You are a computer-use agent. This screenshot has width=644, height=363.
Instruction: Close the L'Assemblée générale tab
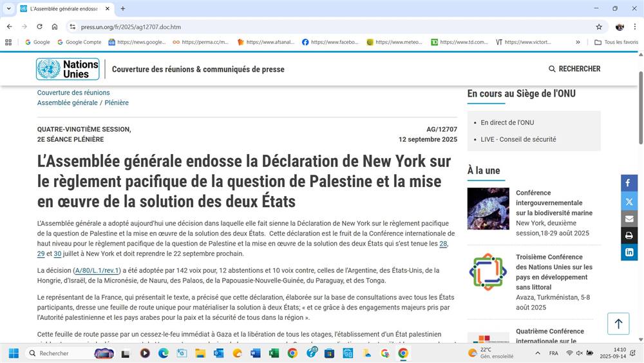pyautogui.click(x=107, y=8)
